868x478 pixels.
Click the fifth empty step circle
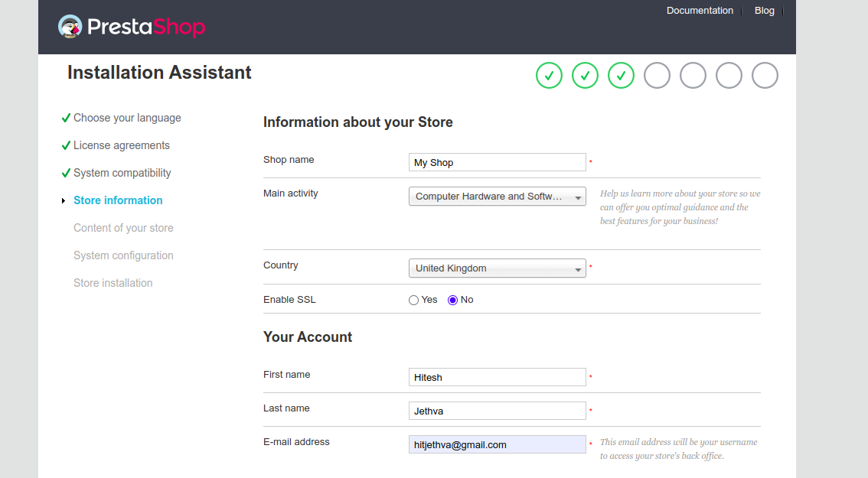pos(693,76)
